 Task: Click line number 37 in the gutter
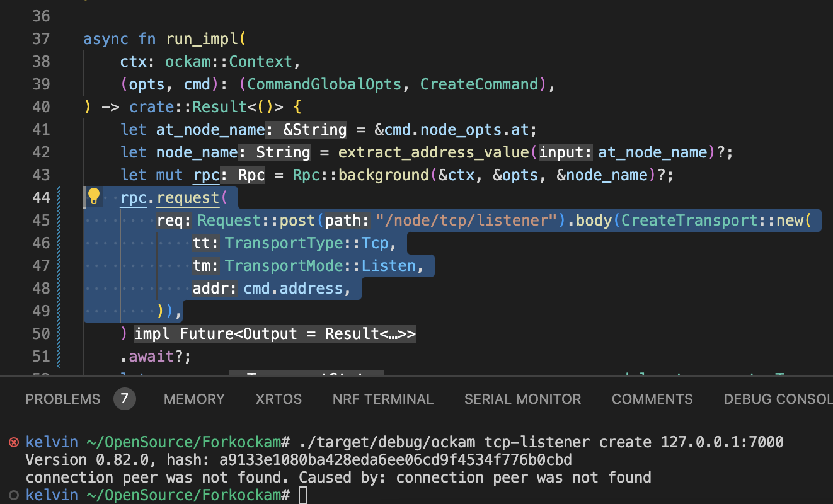(40, 39)
